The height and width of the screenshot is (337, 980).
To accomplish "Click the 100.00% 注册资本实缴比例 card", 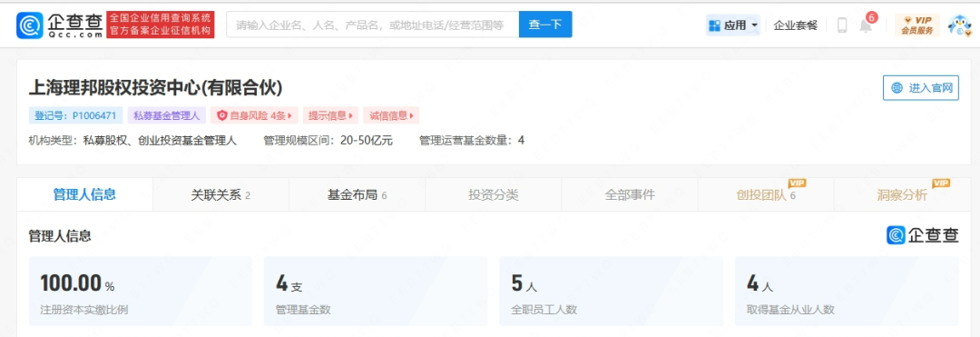I will [x=140, y=292].
